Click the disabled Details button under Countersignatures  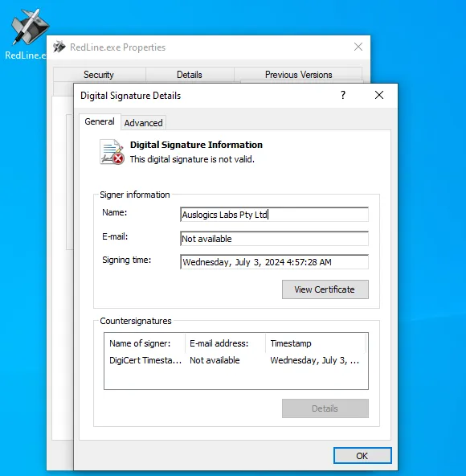pos(325,408)
